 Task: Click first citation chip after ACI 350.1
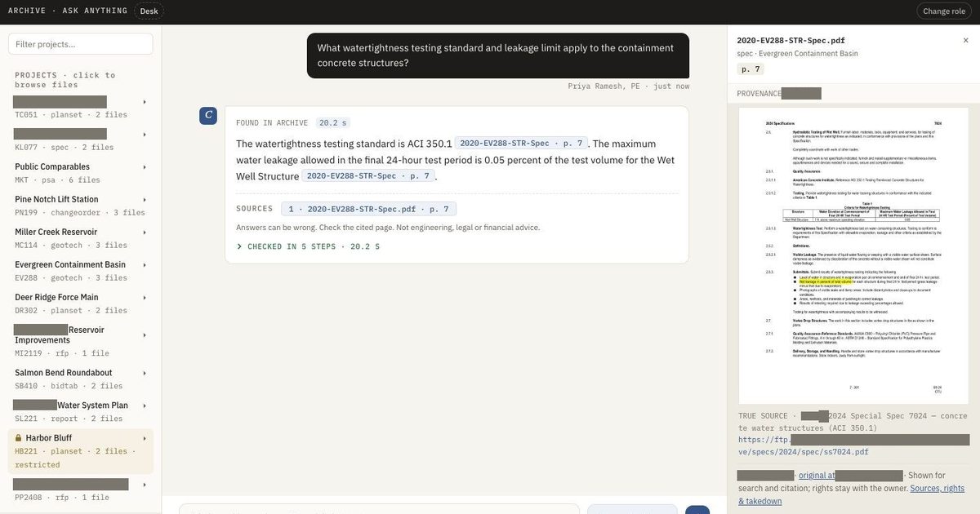(522, 143)
